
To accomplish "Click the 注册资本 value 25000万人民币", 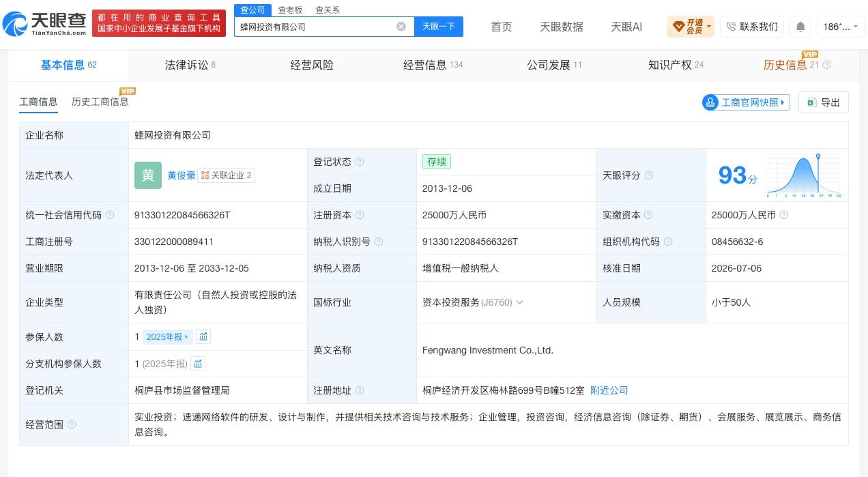I will (454, 215).
